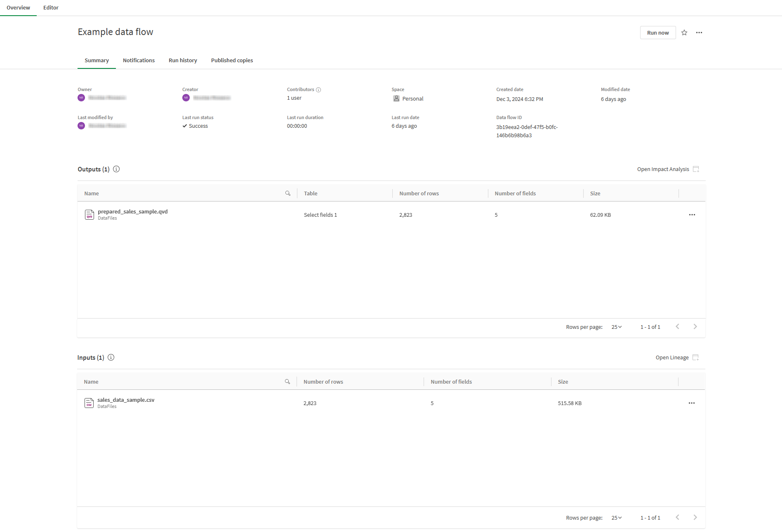This screenshot has height=532, width=782.
Task: Switch to the Editor tab
Action: coord(51,7)
